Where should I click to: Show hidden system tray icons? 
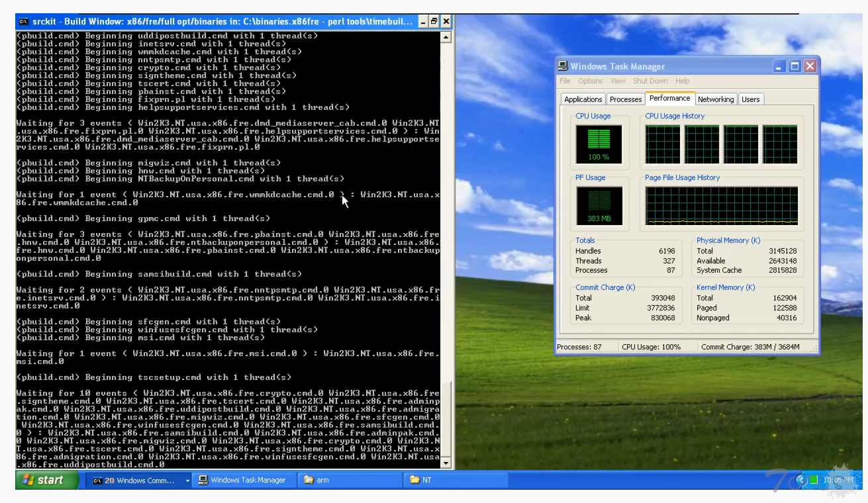(802, 480)
